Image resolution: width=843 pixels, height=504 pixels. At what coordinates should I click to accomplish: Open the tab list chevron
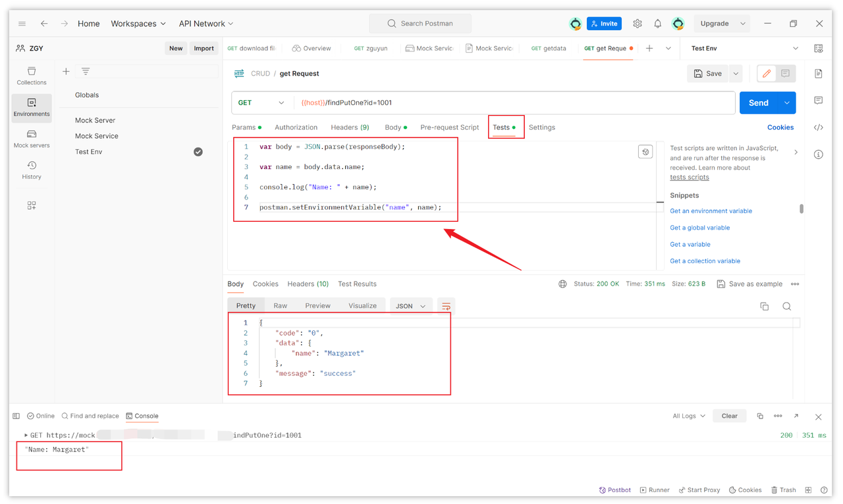[668, 49]
